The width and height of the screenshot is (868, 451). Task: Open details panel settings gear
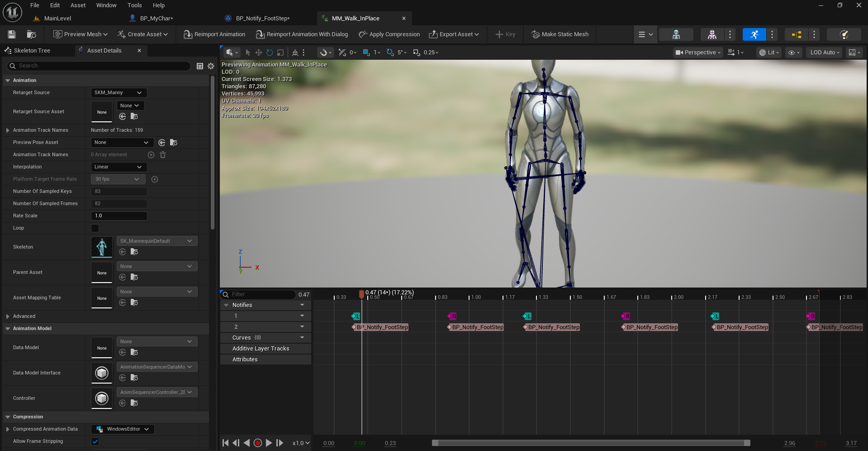tap(211, 66)
